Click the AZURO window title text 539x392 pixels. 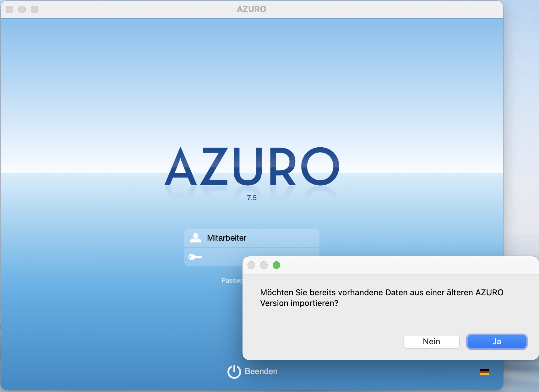point(252,9)
